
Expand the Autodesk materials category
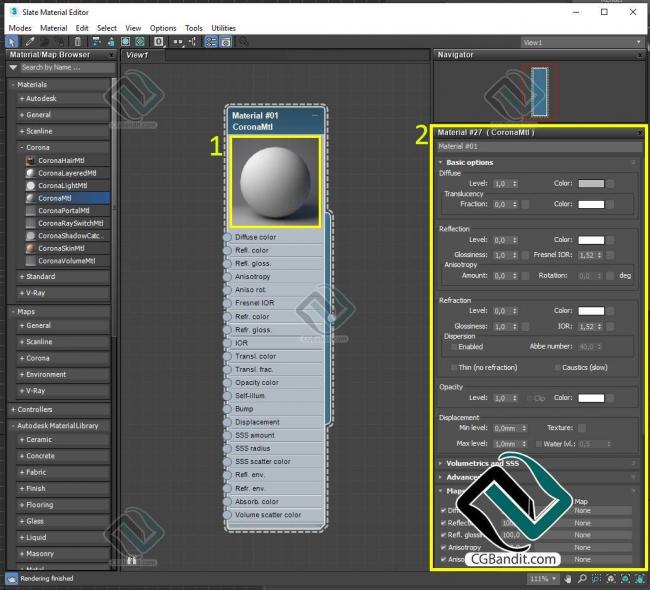pyautogui.click(x=22, y=99)
